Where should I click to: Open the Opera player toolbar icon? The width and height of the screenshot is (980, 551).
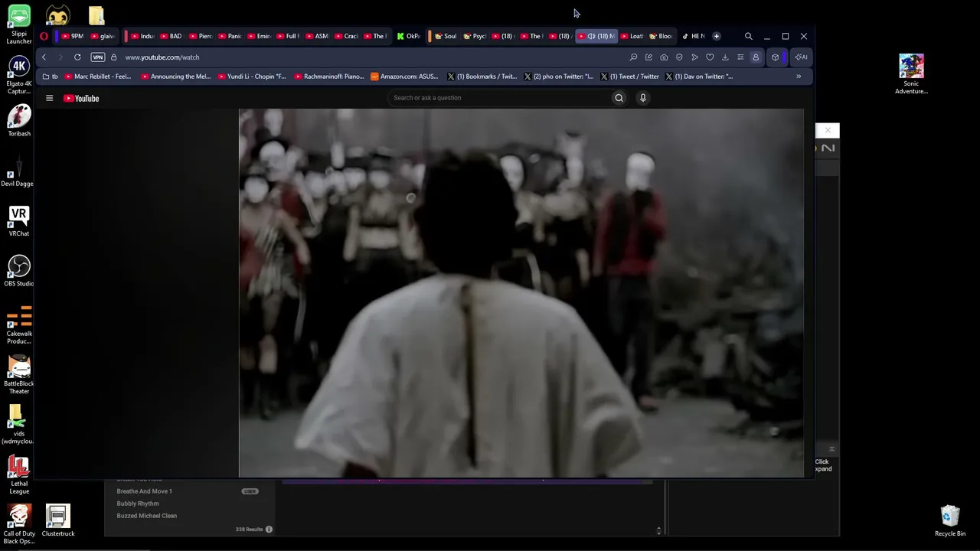(694, 57)
